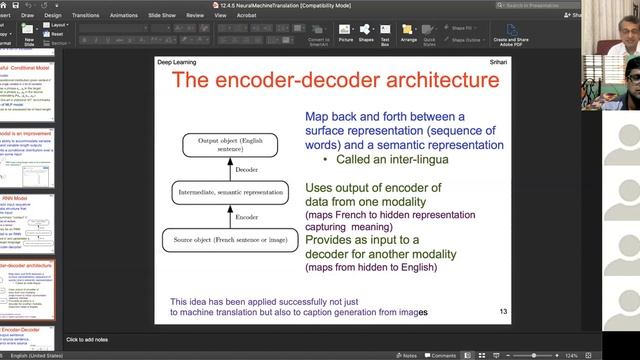Viewport: 640px width, 360px height.
Task: Open the New Slide dropdown arrow
Action: pyautogui.click(x=37, y=29)
